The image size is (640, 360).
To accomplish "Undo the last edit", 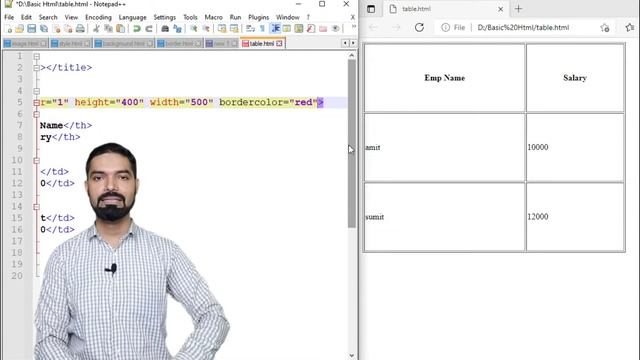I will [x=137, y=29].
